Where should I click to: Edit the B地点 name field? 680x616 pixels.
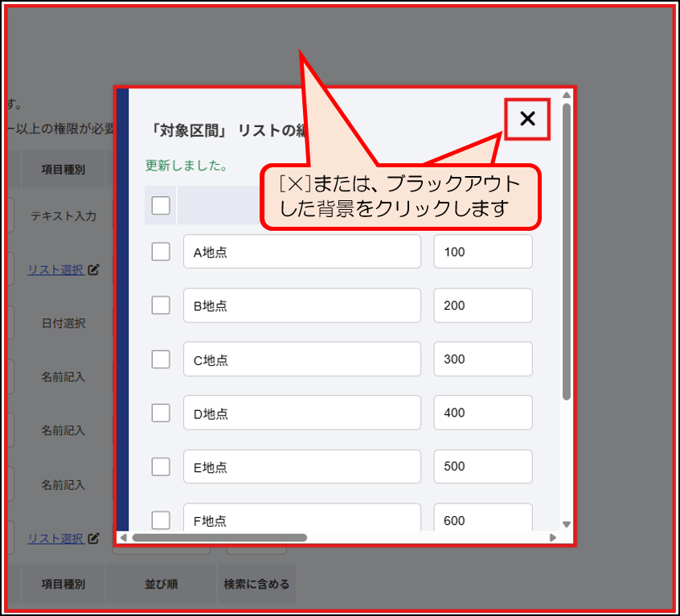[x=302, y=306]
